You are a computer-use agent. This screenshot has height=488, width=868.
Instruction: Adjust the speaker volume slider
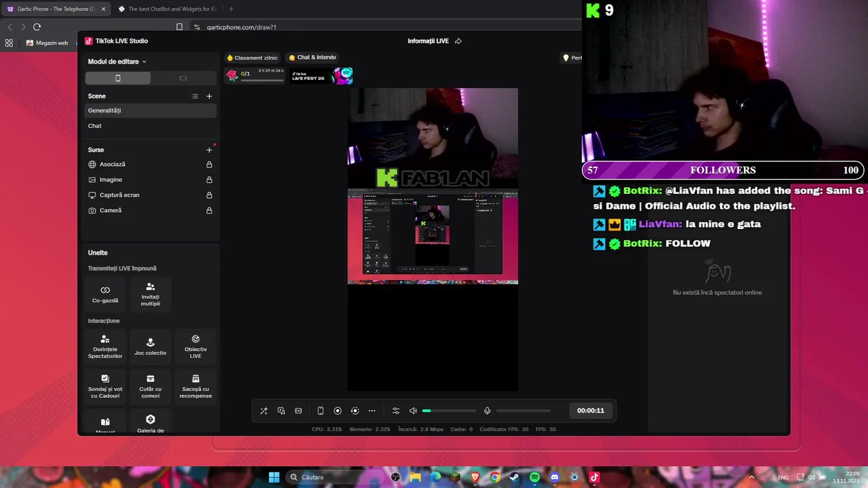pyautogui.click(x=449, y=411)
